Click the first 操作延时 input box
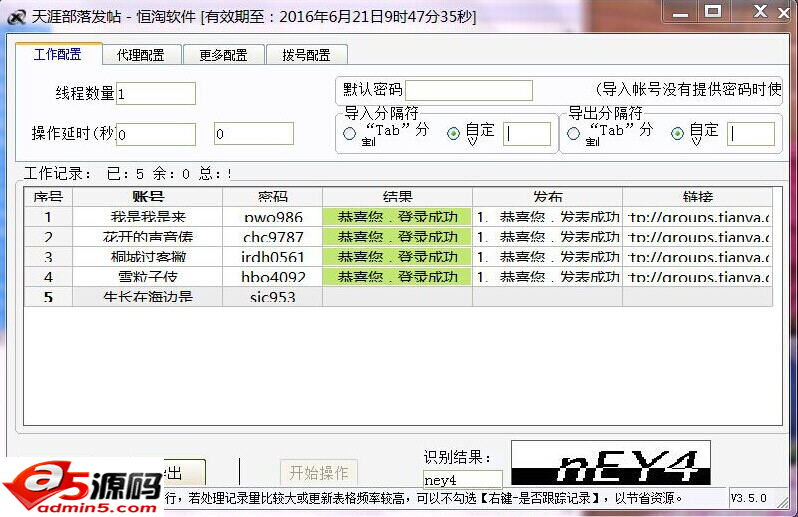Viewport: 798px width, 517px height. click(156, 134)
